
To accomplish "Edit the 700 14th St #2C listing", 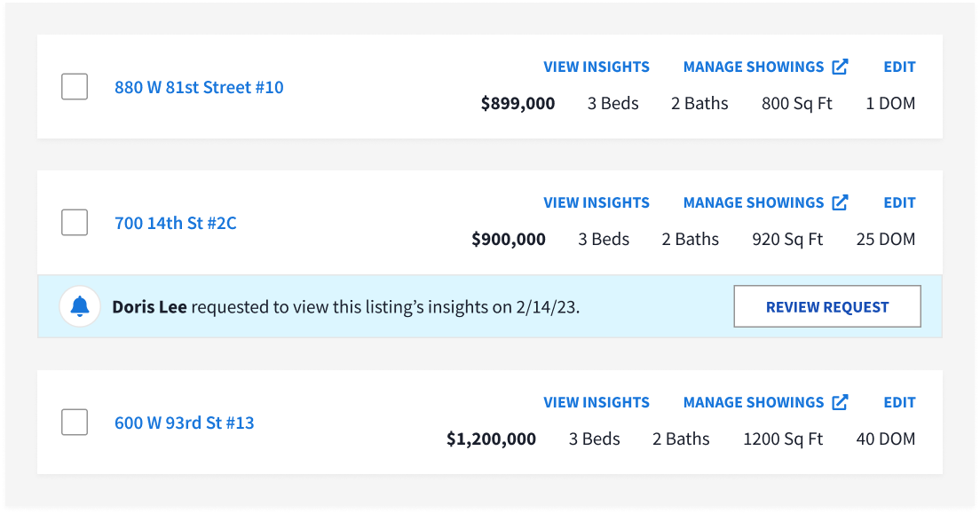I will pos(899,202).
